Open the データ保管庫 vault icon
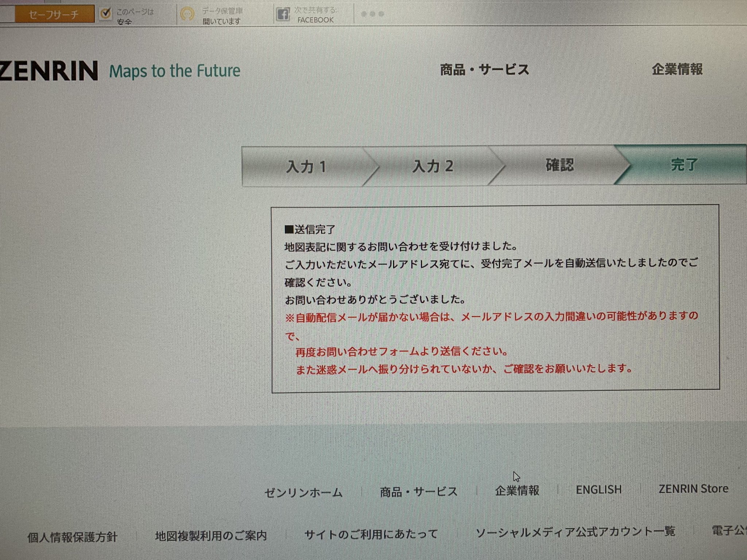Viewport: 747px width, 560px height. coord(187,15)
